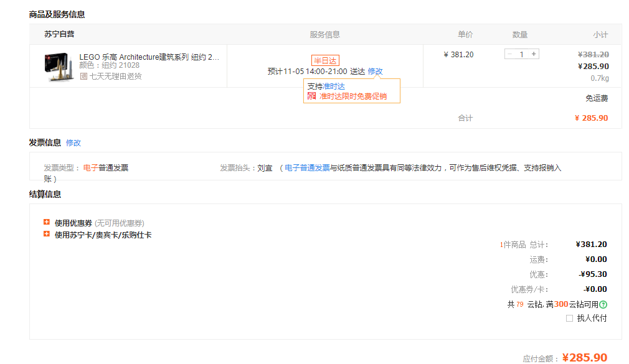This screenshot has width=629, height=364.
Task: Click the 服务信息 column header
Action: point(325,35)
